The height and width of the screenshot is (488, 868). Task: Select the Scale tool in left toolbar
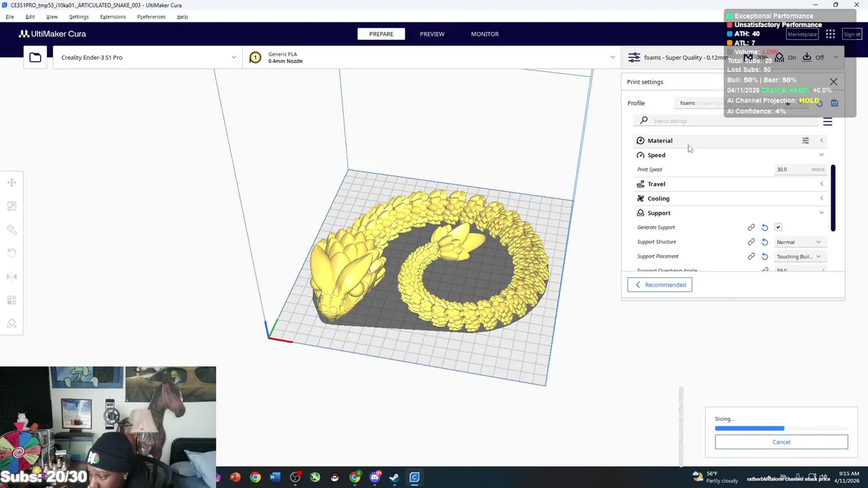point(12,206)
